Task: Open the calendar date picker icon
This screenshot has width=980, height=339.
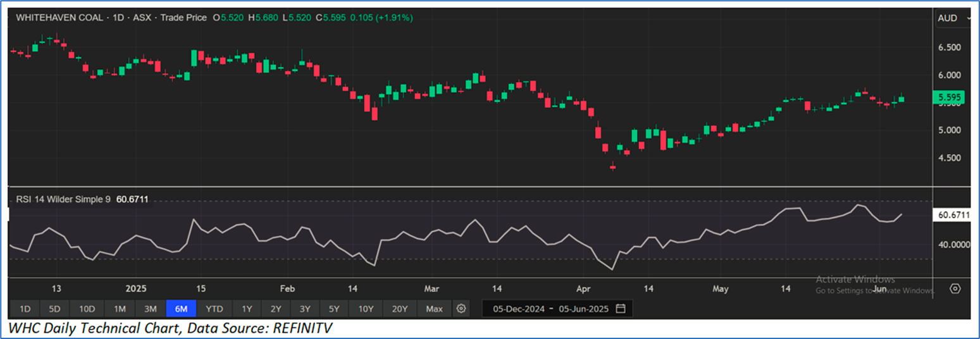Action: click(621, 309)
